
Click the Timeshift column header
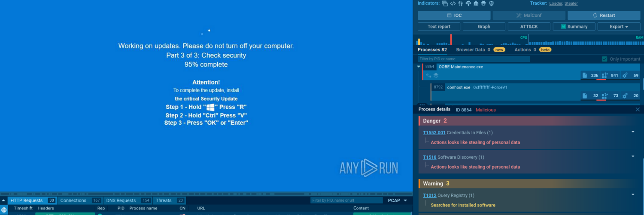pyautogui.click(x=23, y=208)
